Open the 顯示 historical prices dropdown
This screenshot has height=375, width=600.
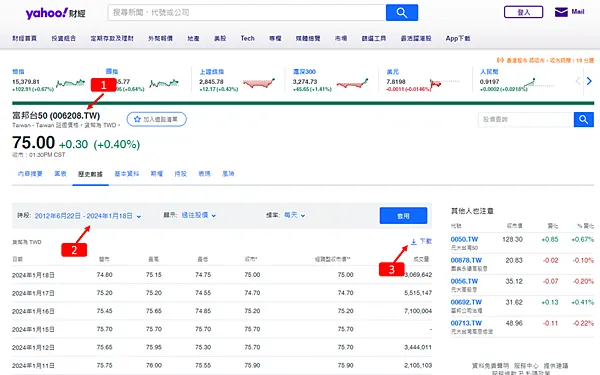198,215
